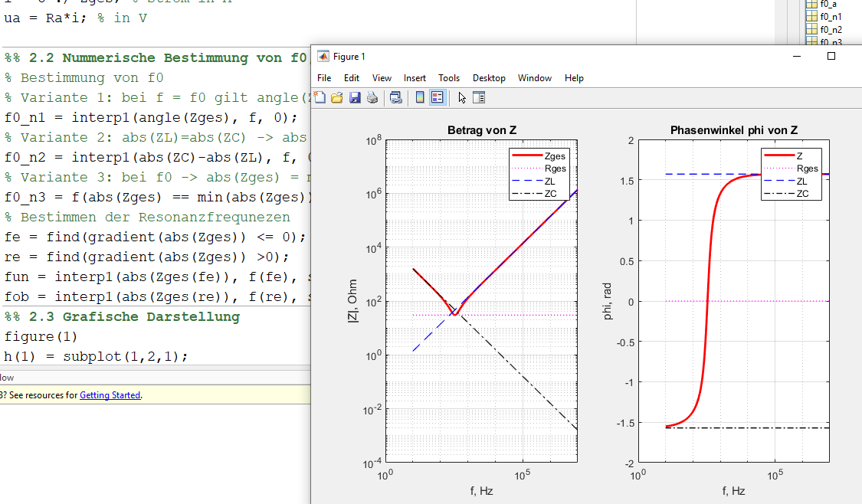Toggle the Edit Plot arrow tool
862x504 pixels.
[461, 97]
